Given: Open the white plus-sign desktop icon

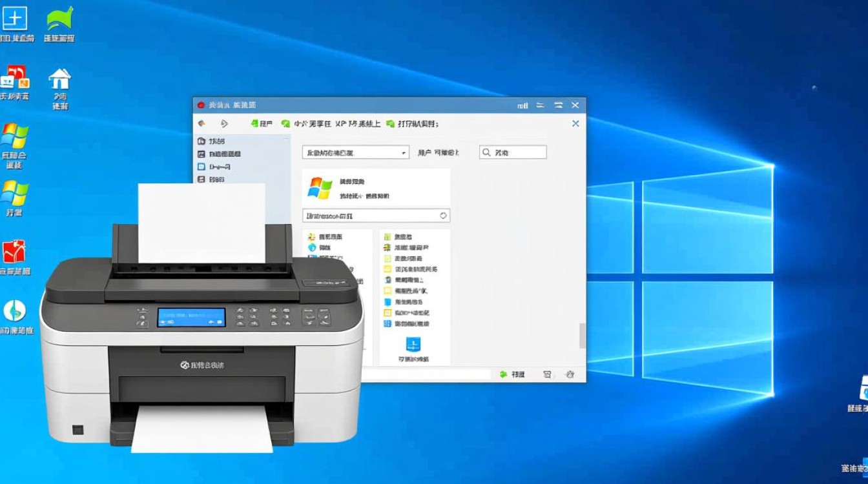Looking at the screenshot, I should (x=15, y=17).
